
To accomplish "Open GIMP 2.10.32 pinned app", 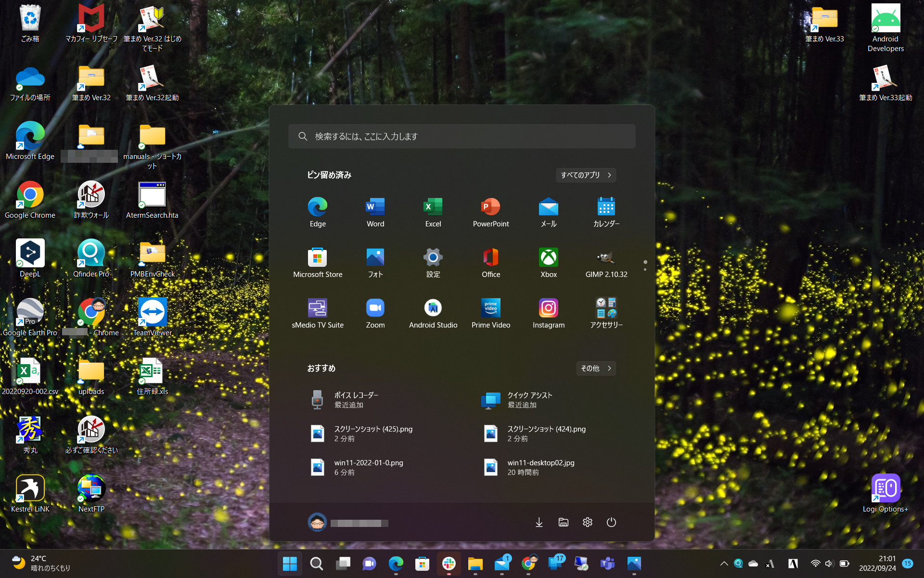I will coord(606,263).
